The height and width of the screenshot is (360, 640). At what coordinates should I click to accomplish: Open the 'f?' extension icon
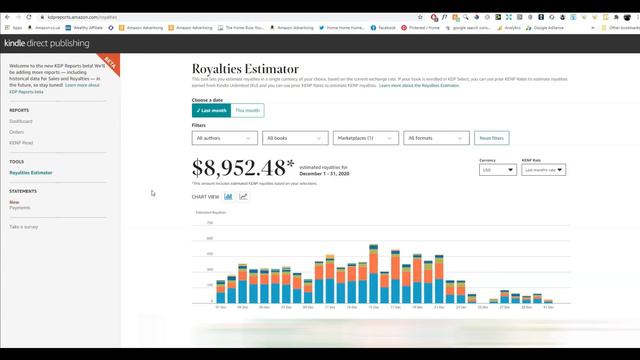coord(444,17)
